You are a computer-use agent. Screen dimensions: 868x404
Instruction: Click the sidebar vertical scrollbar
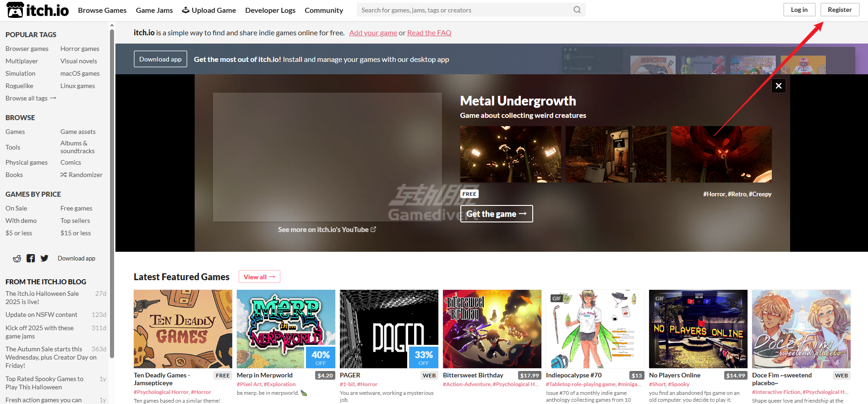(x=112, y=183)
